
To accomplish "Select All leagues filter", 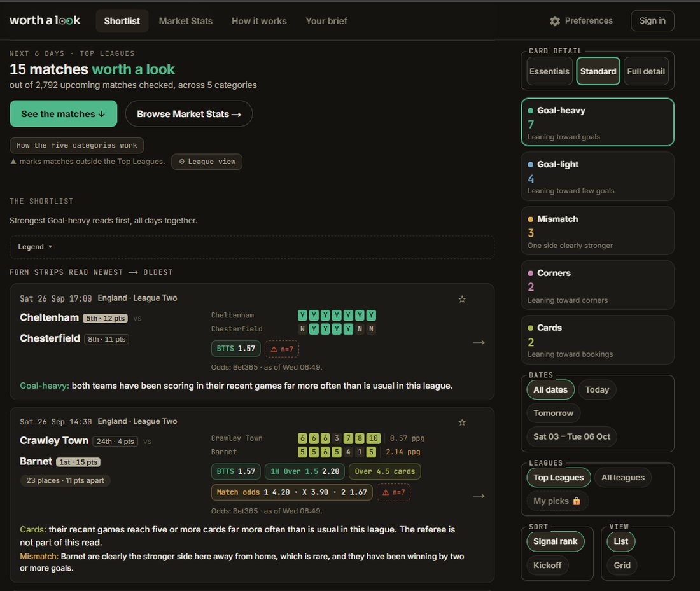I will (x=623, y=478).
